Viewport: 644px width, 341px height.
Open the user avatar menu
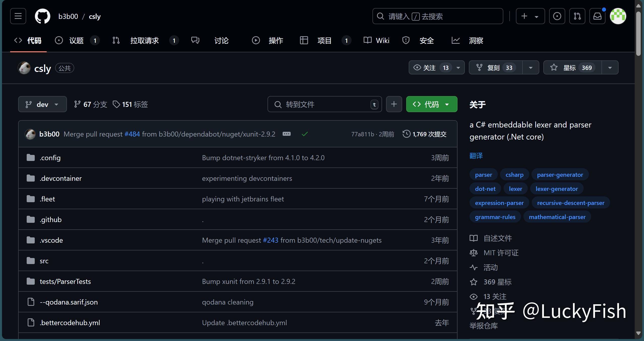618,16
